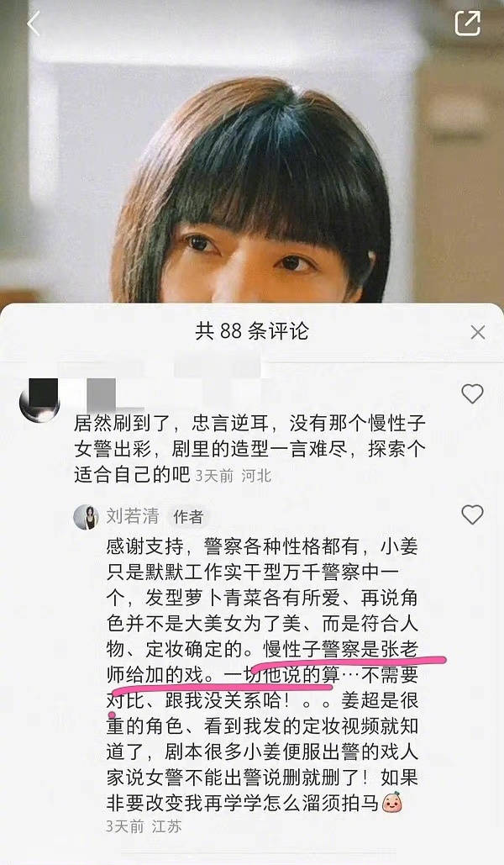Tap the 3天前 timestamp beside 江苏

coord(125,826)
